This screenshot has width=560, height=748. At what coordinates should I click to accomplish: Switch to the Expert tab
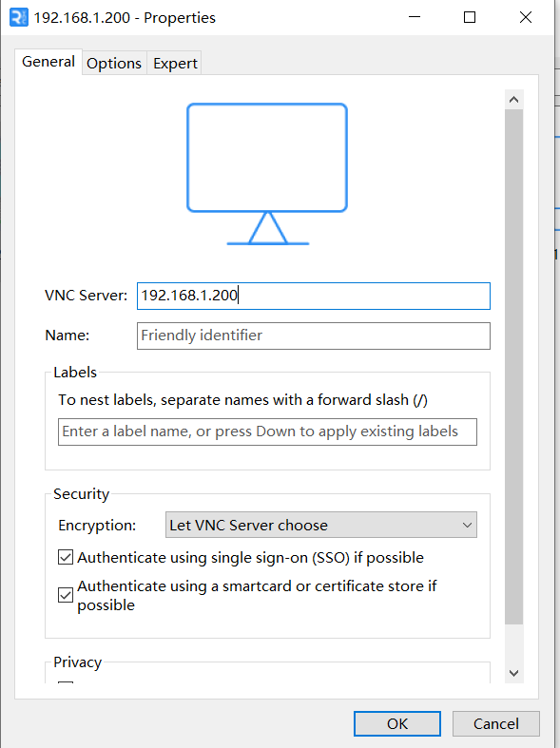click(175, 63)
